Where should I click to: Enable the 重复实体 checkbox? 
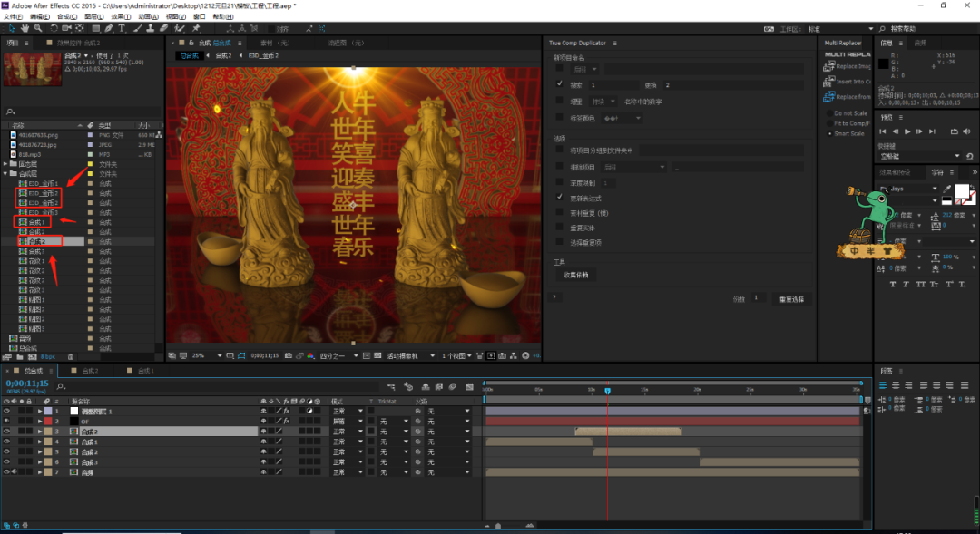point(559,228)
